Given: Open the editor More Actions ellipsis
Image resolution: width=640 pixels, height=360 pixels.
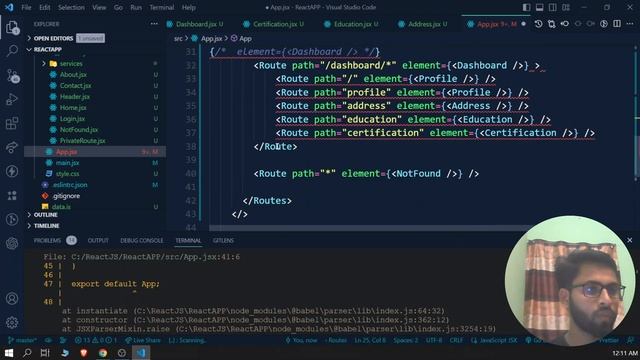Looking at the screenshot, I should point(630,24).
